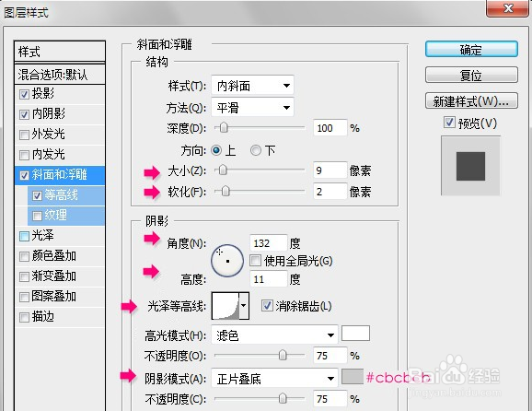Click the 大小 size field showing 9
This screenshot has height=411, width=532.
[x=330, y=170]
